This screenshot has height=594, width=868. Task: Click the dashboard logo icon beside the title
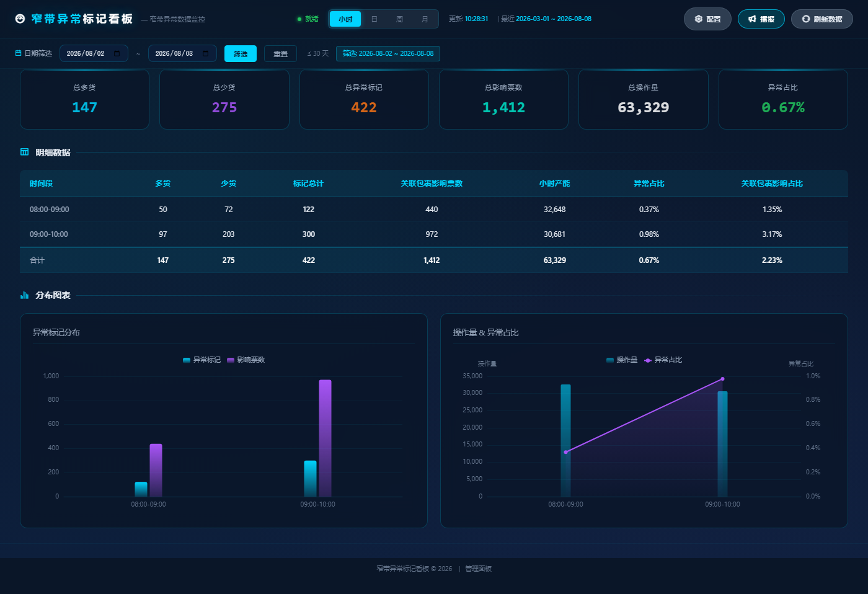click(x=20, y=19)
